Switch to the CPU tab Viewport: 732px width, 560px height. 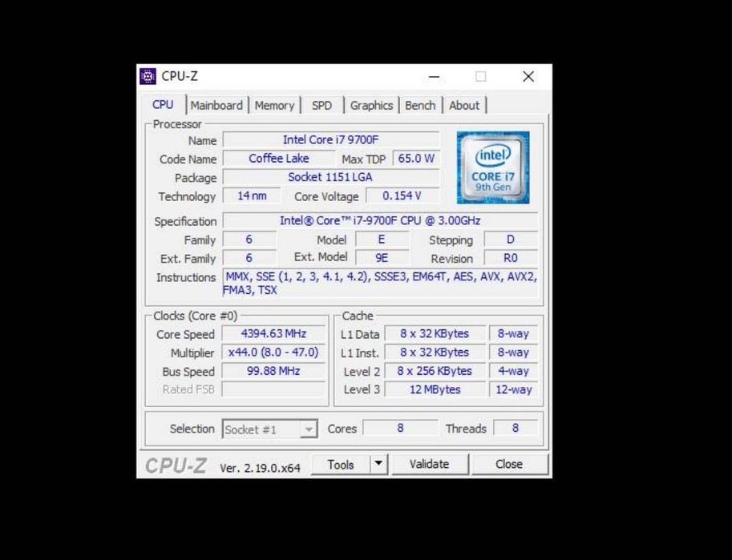tap(163, 104)
